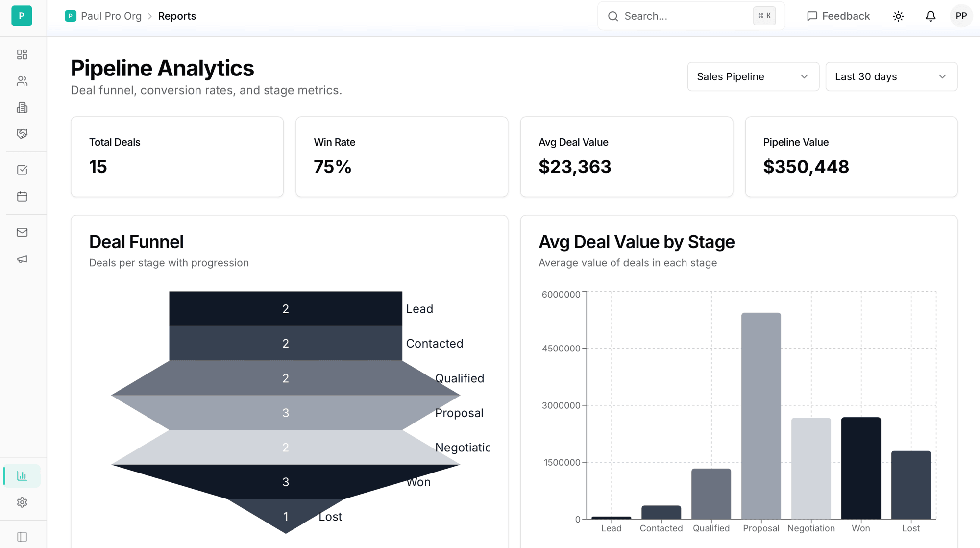Screen dimensions: 980x548
Task: Click the Feedback button
Action: [838, 16]
